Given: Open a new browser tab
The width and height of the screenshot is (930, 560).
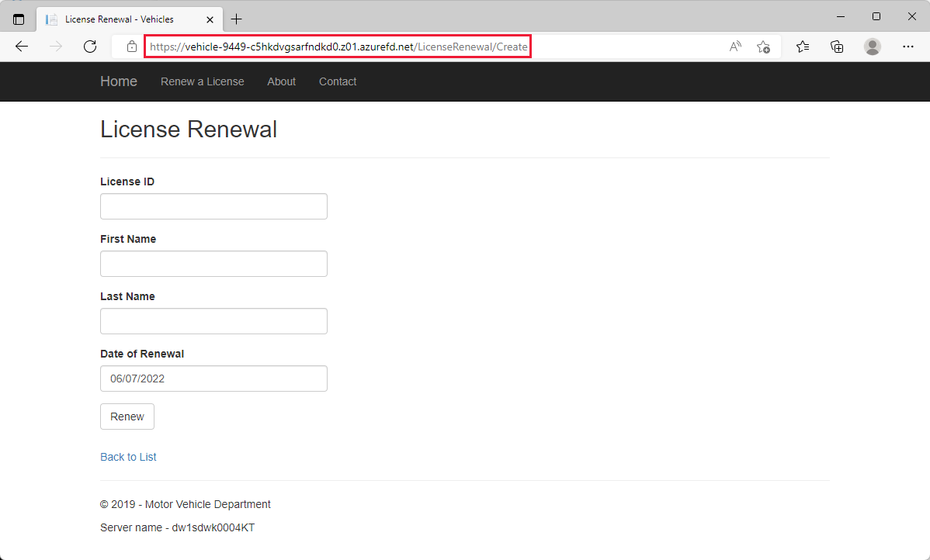Looking at the screenshot, I should (x=236, y=19).
